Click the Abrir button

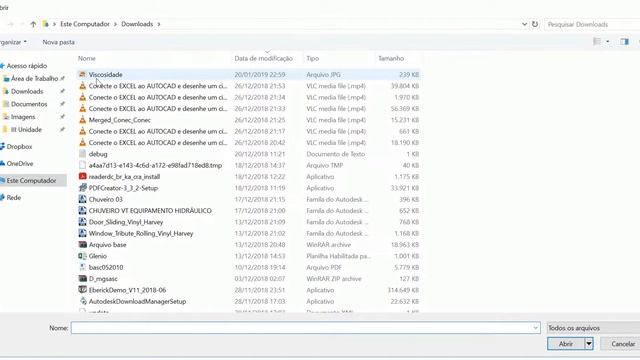(566, 344)
